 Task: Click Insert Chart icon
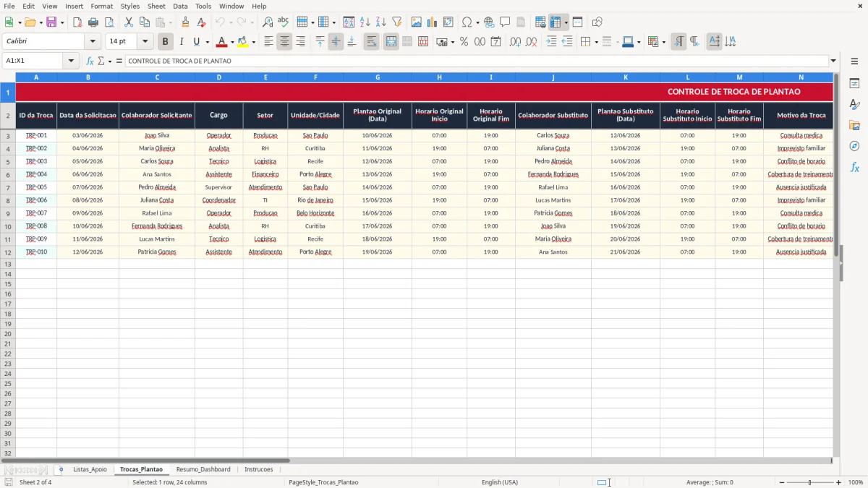coord(433,22)
